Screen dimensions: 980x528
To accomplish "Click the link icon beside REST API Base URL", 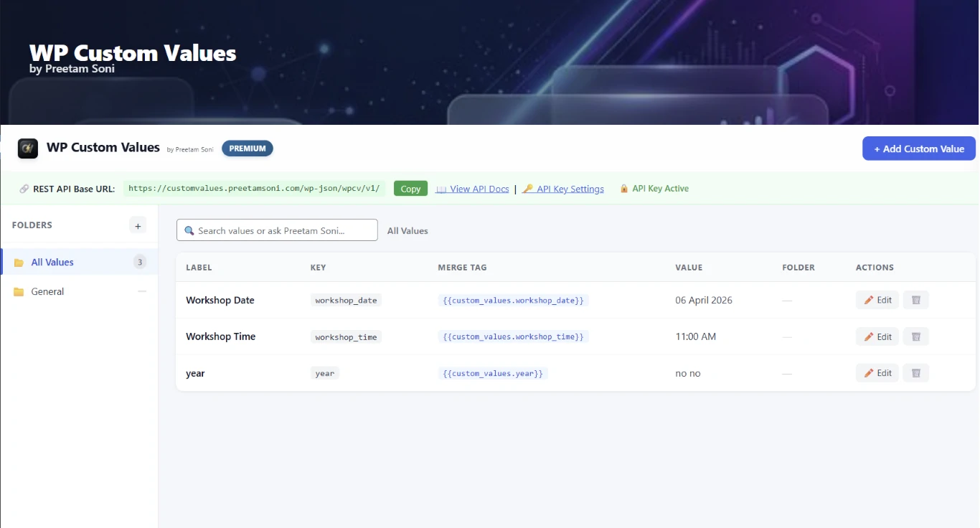I will [x=24, y=189].
